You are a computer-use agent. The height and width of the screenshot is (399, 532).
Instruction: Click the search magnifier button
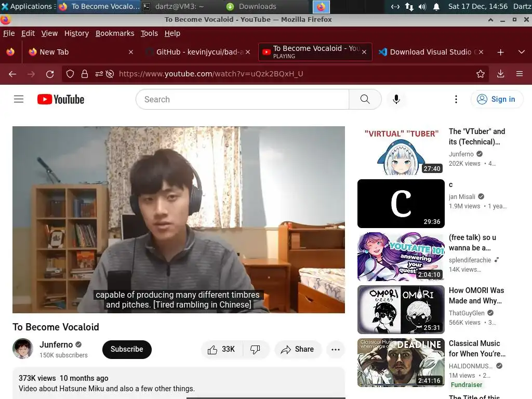tap(365, 99)
